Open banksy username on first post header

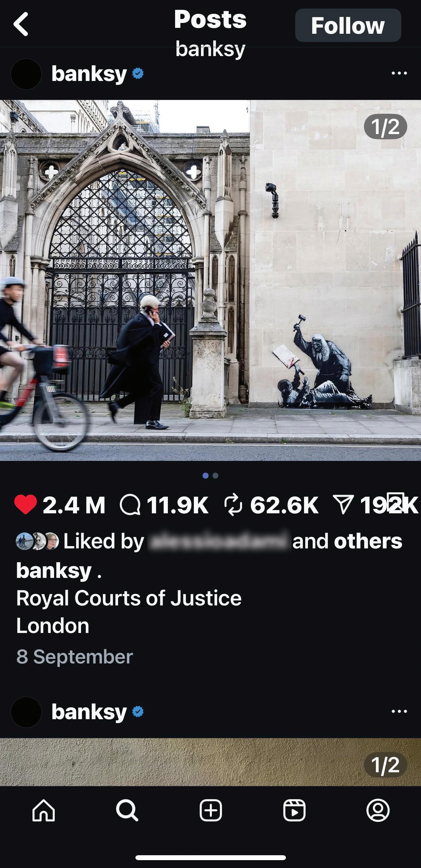89,74
